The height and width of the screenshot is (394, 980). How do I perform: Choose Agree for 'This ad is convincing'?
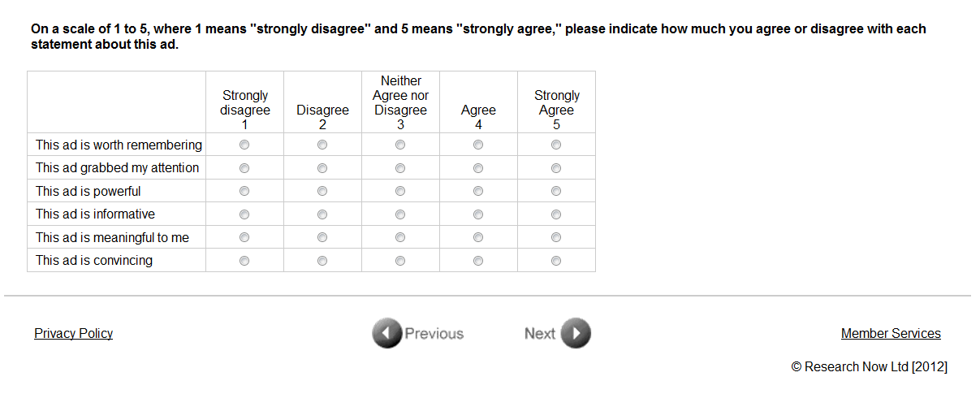click(x=478, y=261)
